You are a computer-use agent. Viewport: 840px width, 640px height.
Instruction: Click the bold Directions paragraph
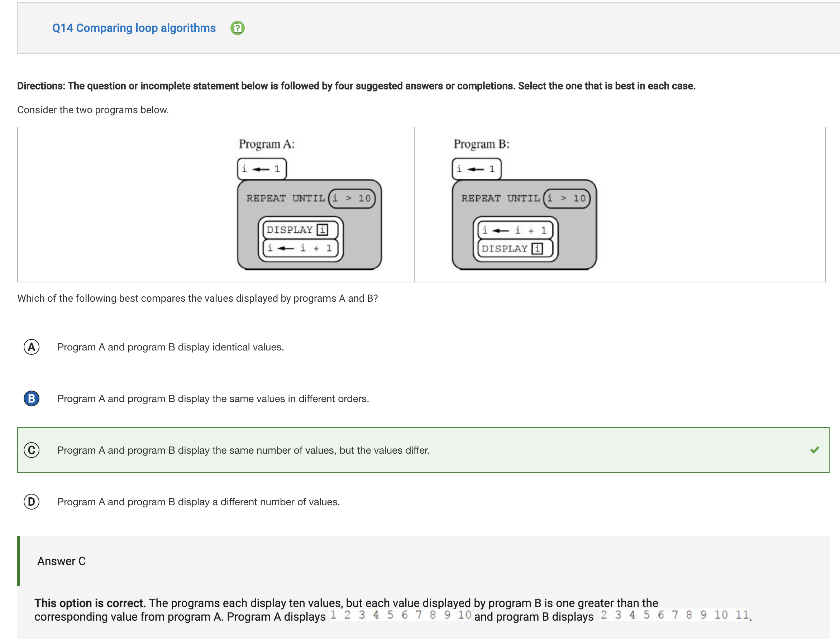coord(356,86)
